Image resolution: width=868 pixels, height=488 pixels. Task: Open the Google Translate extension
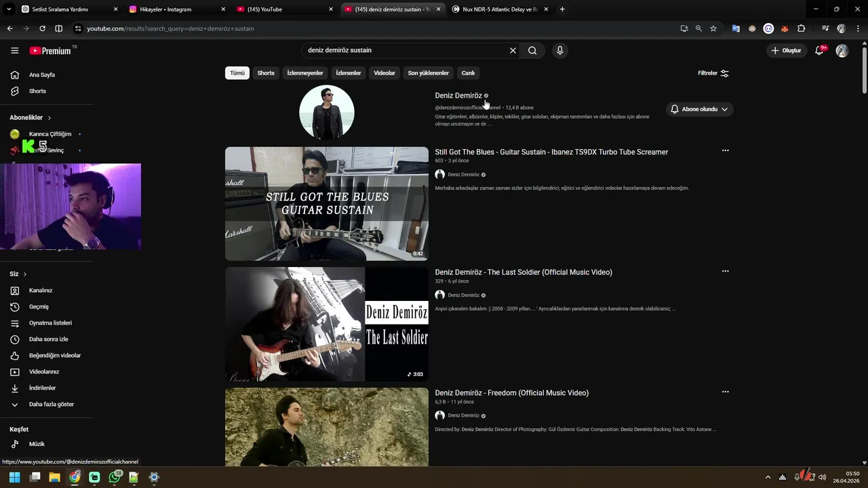pos(736,28)
